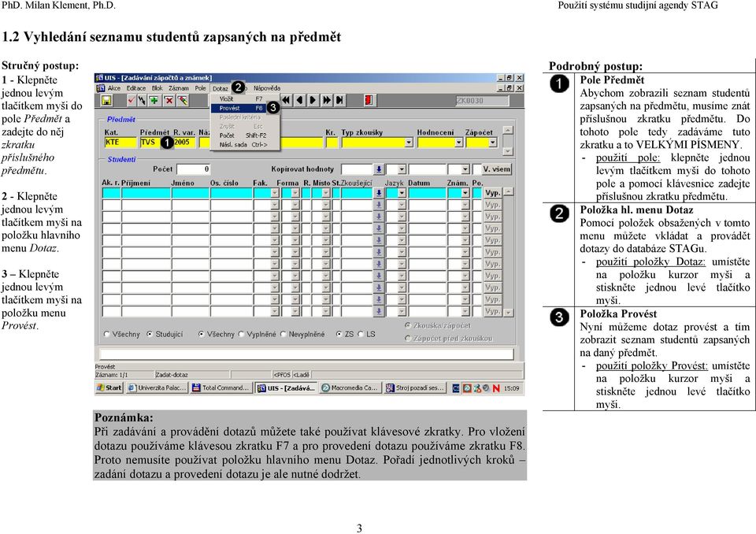Open Jazyk dropdown in cyan student row
This screenshot has height=534, width=756.
pyautogui.click(x=402, y=193)
